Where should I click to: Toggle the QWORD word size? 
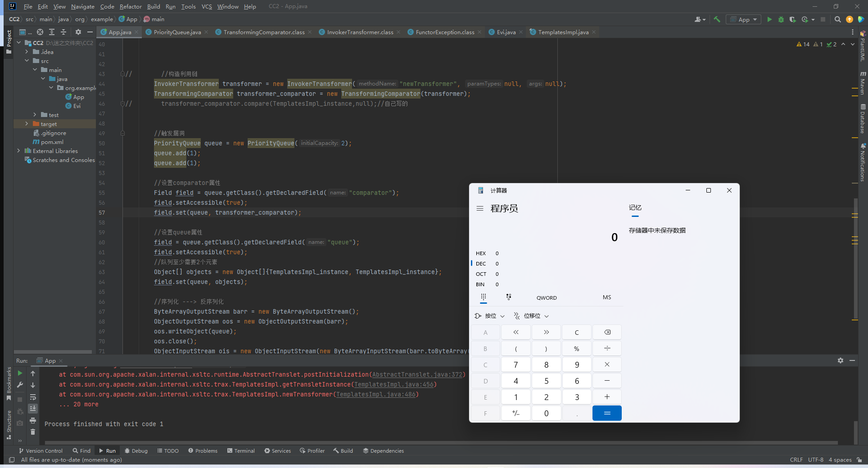click(547, 298)
